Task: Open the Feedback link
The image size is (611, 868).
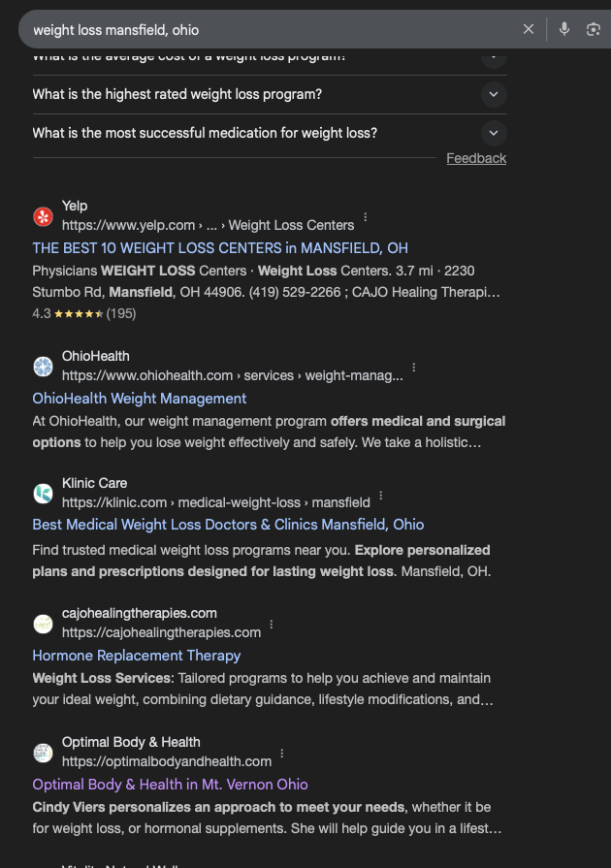Action: pyautogui.click(x=476, y=157)
